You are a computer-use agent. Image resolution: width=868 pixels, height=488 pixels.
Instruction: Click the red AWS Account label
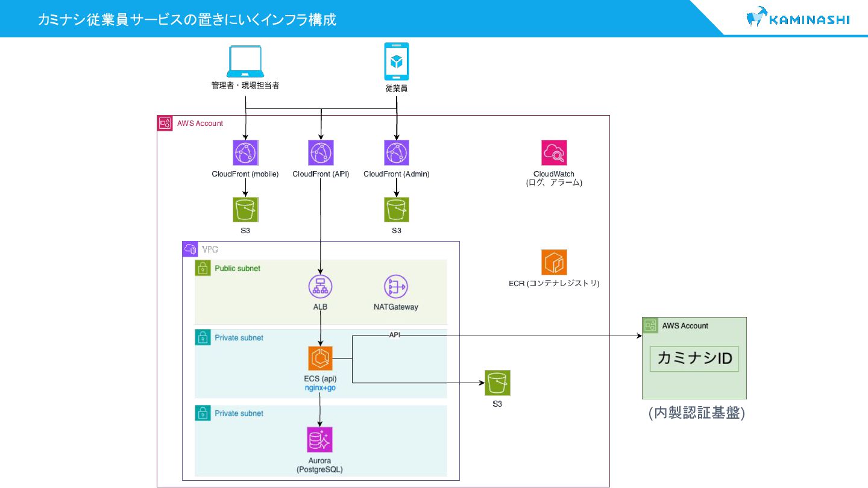point(200,124)
